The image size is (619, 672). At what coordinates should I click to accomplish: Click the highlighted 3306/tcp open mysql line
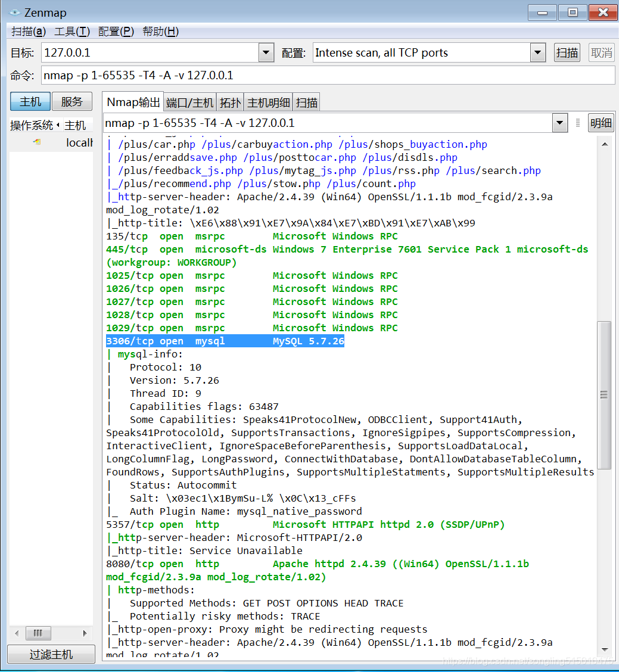(225, 341)
